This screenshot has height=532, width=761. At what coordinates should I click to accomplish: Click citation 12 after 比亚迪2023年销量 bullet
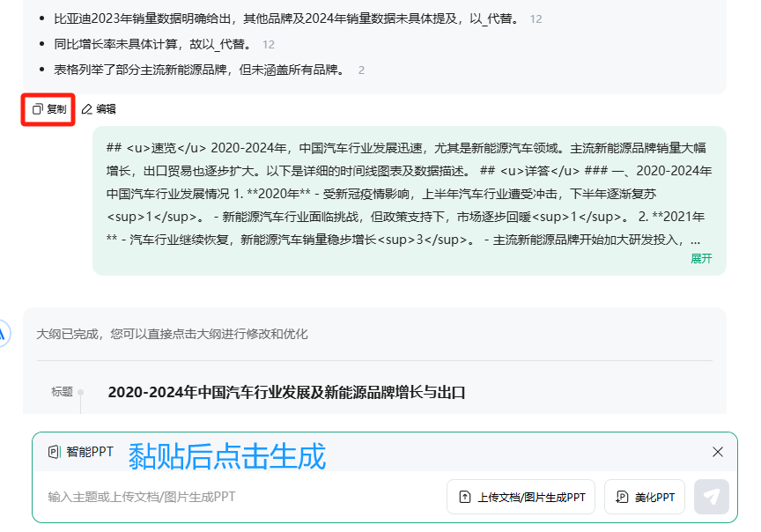pyautogui.click(x=536, y=18)
